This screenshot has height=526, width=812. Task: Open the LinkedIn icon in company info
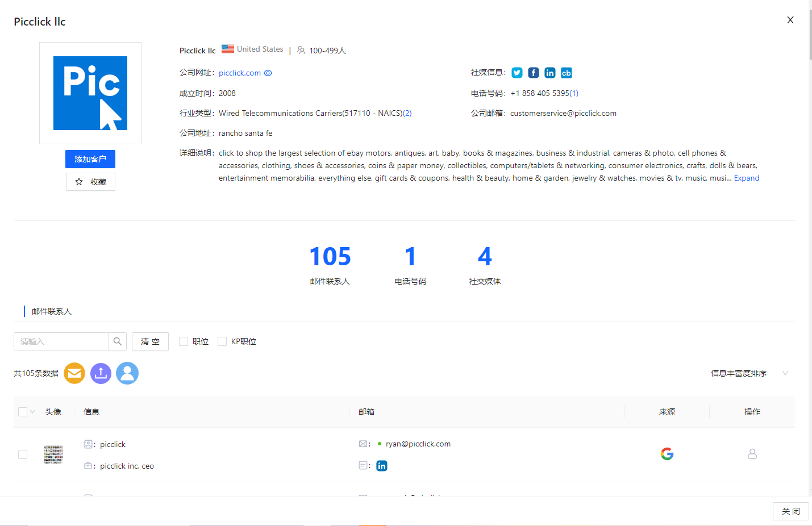(549, 73)
